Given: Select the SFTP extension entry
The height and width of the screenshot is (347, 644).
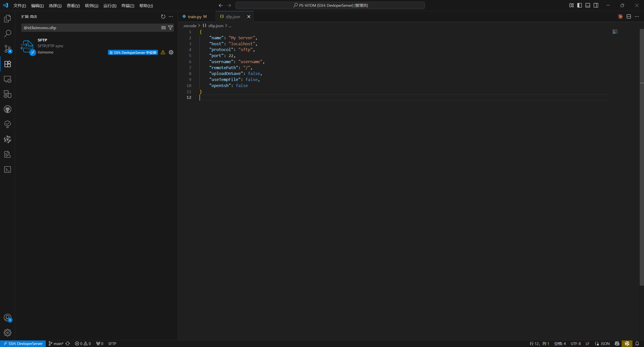Looking at the screenshot, I should pos(97,46).
